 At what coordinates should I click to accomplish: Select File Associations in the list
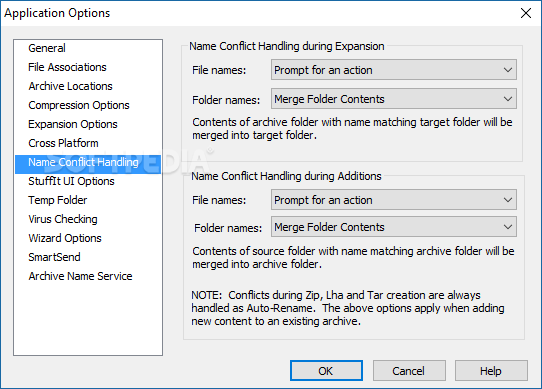67,67
